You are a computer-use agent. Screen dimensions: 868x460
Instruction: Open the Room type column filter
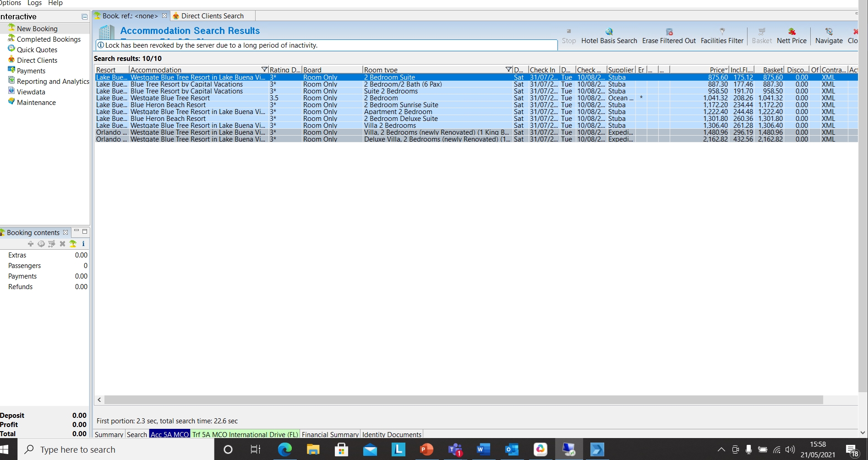(x=508, y=70)
